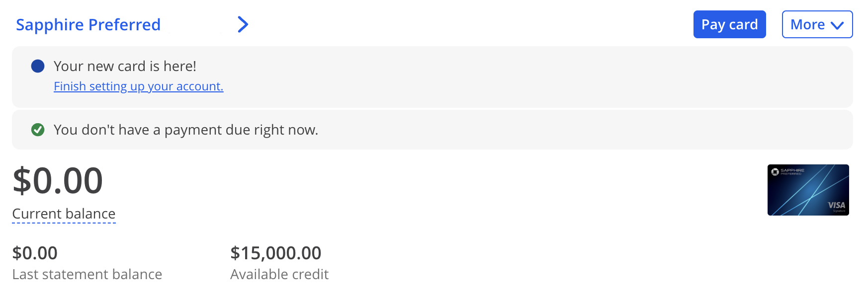Click the green checkmark status icon
This screenshot has height=298, width=868.
coord(38,130)
